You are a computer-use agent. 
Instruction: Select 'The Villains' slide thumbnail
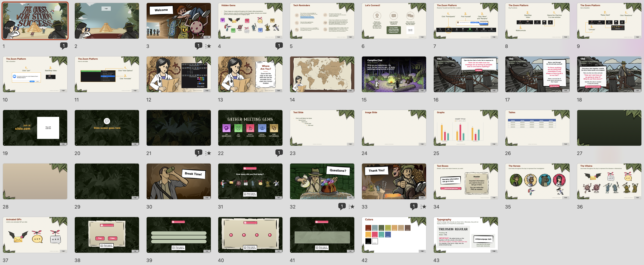(609, 181)
